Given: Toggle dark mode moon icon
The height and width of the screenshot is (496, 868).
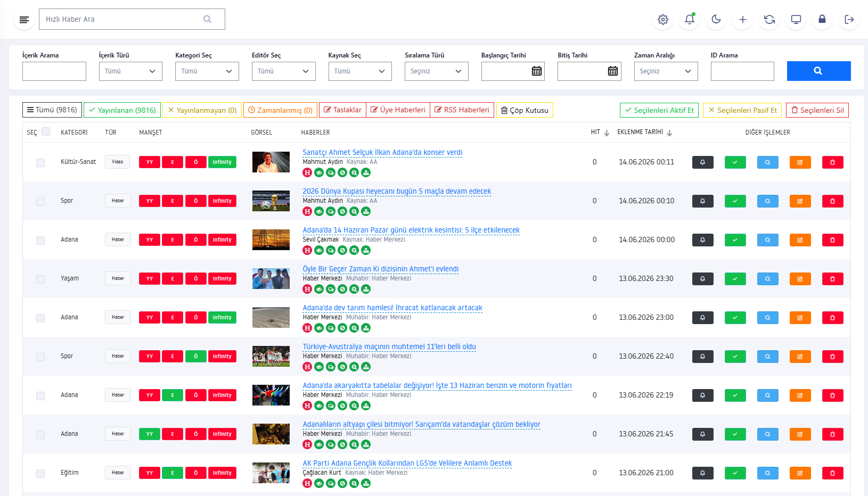Looking at the screenshot, I should [716, 20].
